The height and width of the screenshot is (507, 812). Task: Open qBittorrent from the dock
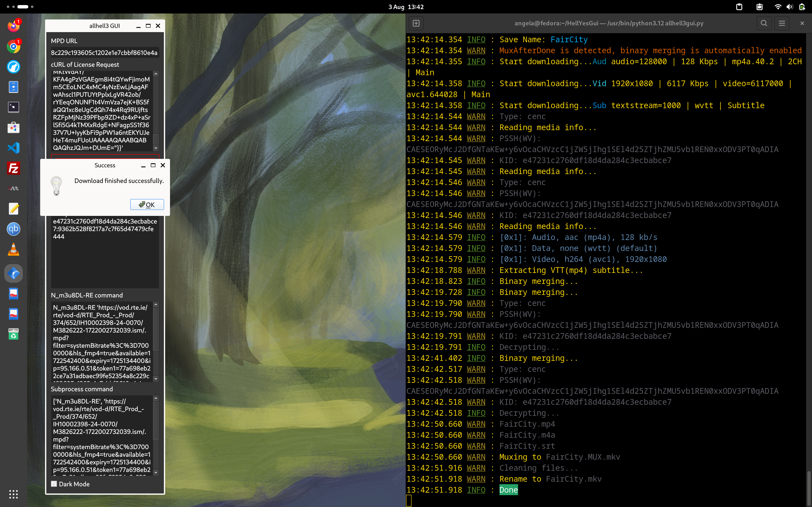[13, 229]
